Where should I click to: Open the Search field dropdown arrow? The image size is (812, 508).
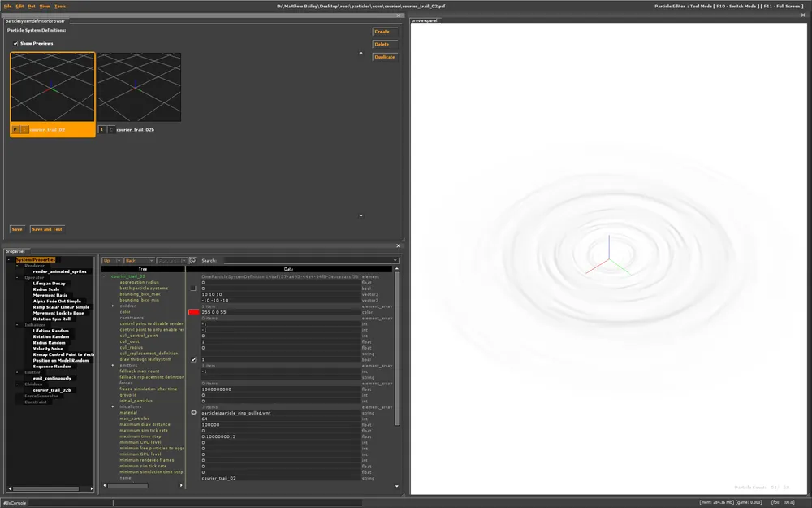[x=395, y=260]
